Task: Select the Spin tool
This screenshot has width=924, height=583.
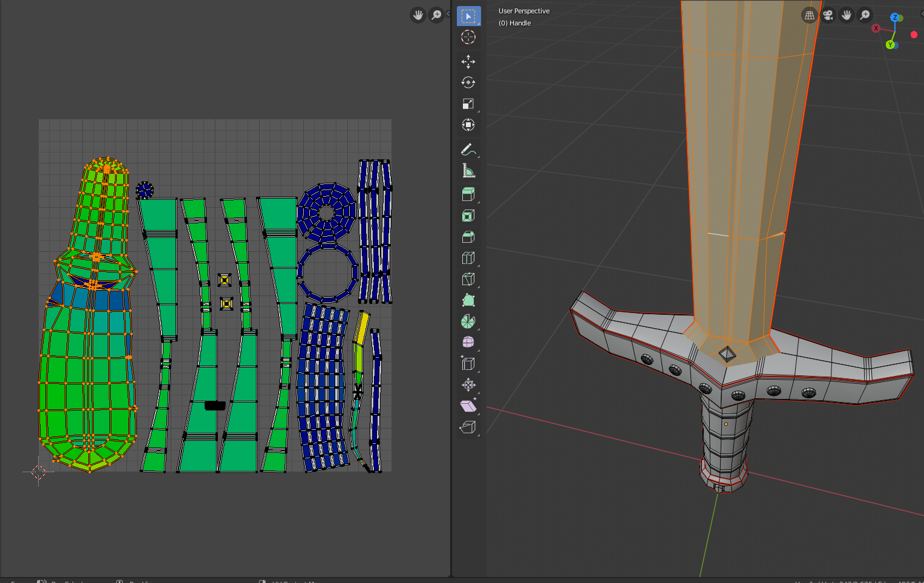Action: pos(468,321)
